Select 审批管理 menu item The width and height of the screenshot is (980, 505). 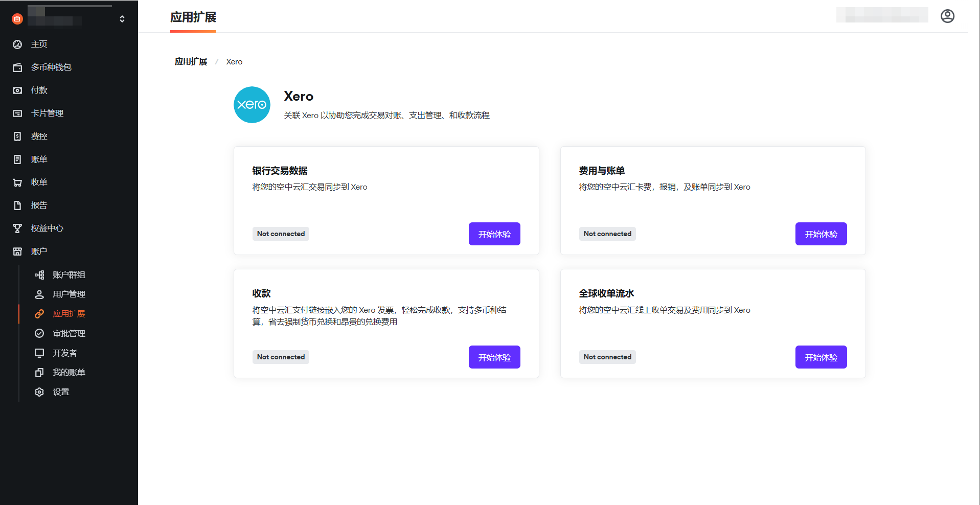(69, 334)
